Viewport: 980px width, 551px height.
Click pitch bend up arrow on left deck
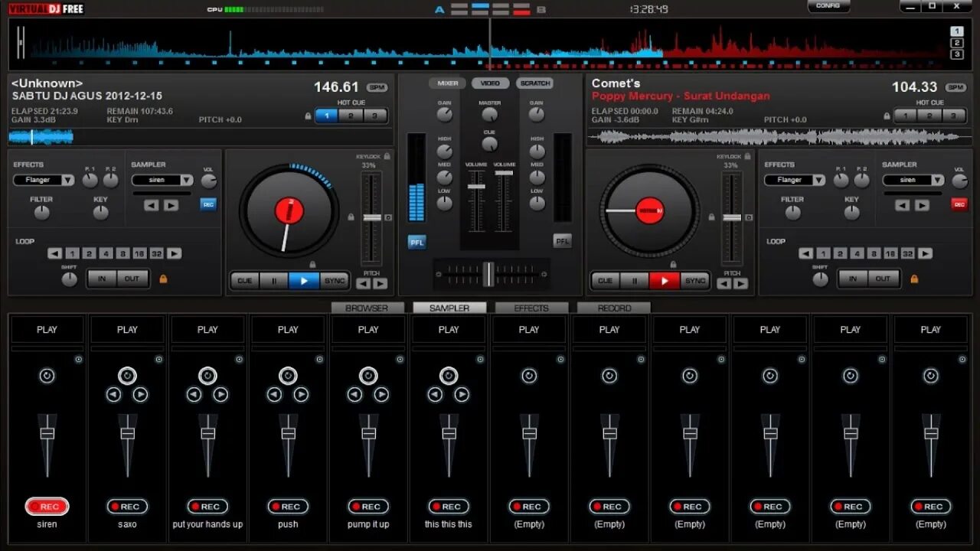381,284
